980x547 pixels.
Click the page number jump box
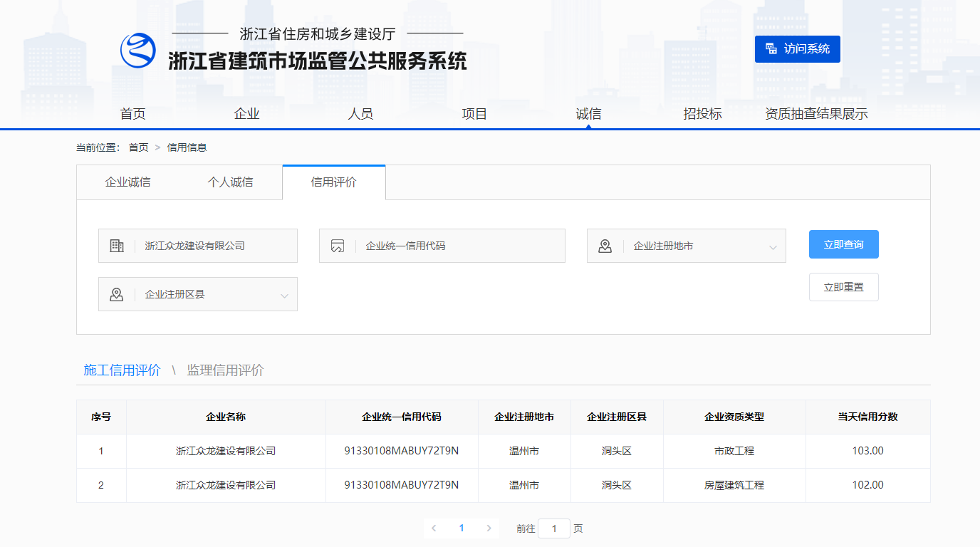click(x=553, y=528)
